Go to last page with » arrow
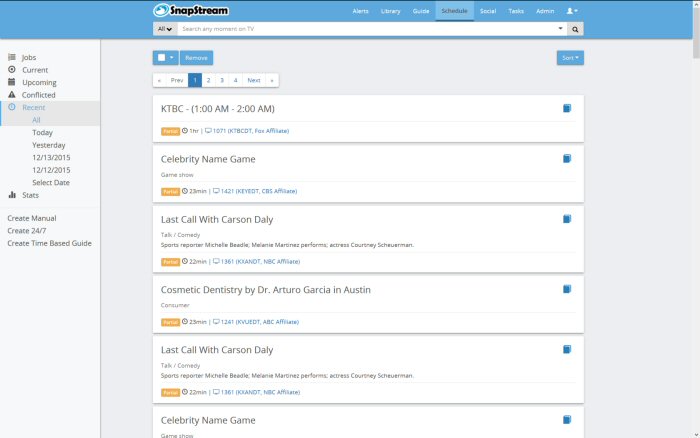 [x=272, y=80]
